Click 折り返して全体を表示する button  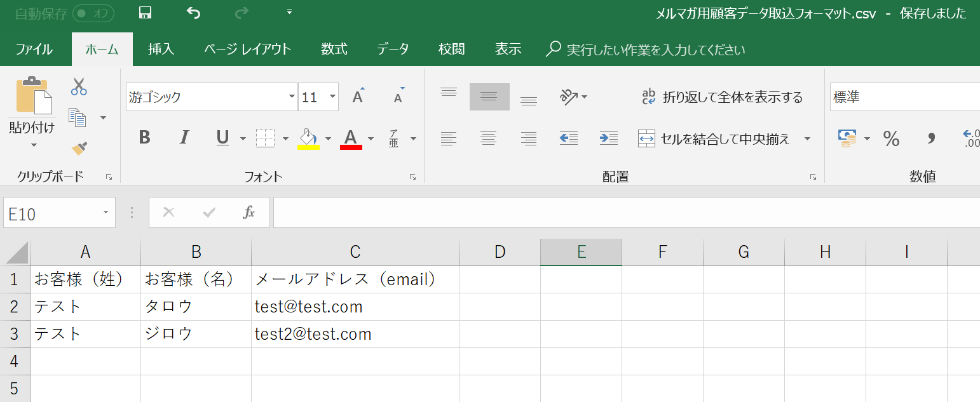pos(722,97)
